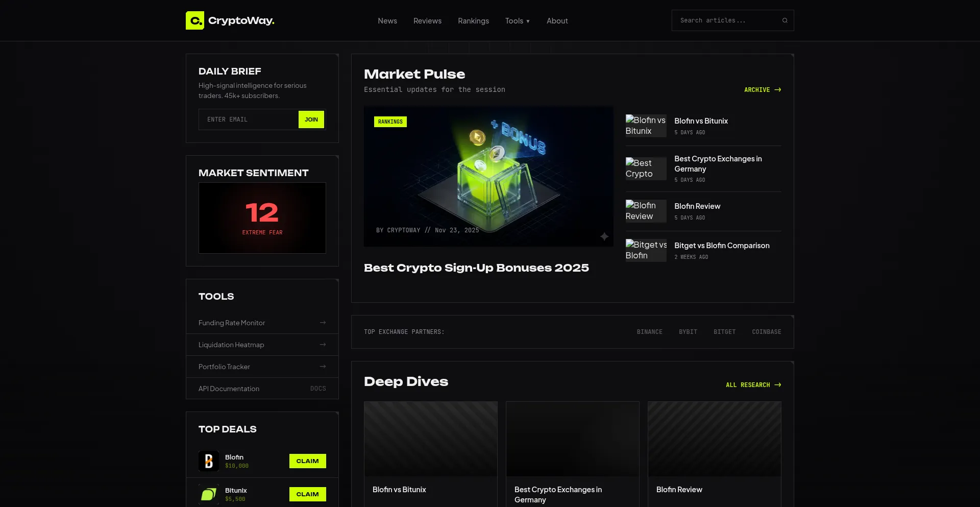980x507 pixels.
Task: Click the arrow beside Funding Rate Monitor
Action: (x=323, y=323)
